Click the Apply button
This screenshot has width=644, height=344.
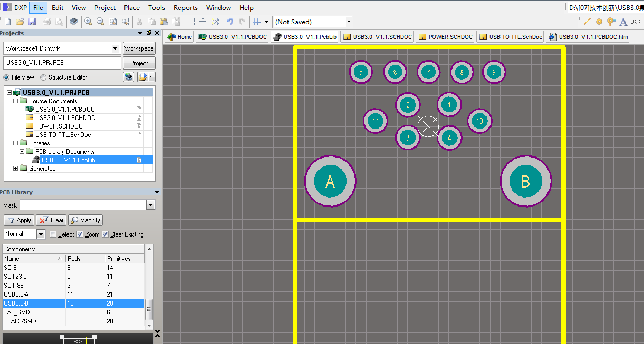coord(19,220)
